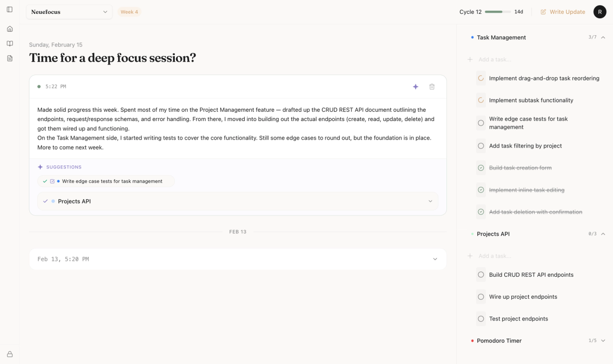Uncheck Build task creation form

pos(481,167)
